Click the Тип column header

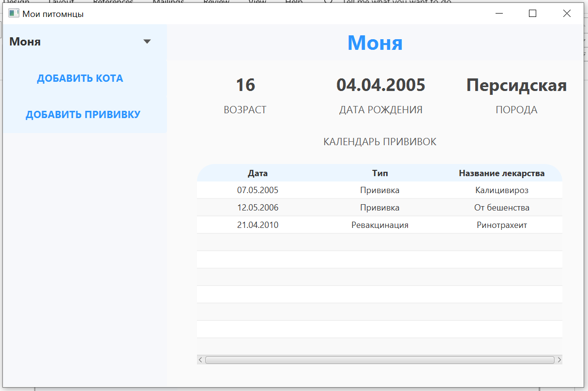click(379, 173)
